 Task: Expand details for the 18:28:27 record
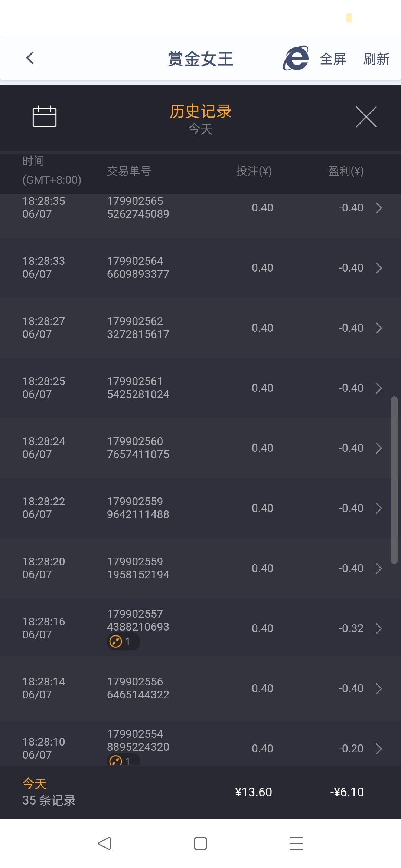click(x=379, y=328)
